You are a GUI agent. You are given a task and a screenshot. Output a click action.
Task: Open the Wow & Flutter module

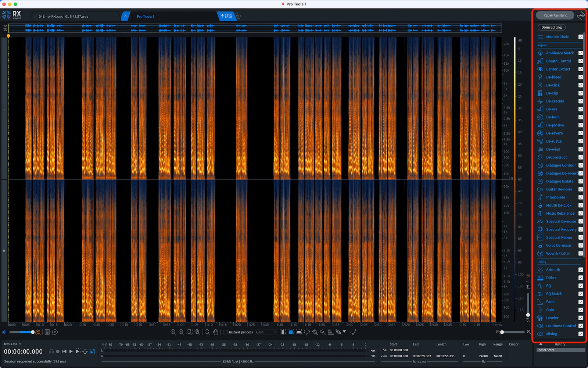[x=558, y=254]
